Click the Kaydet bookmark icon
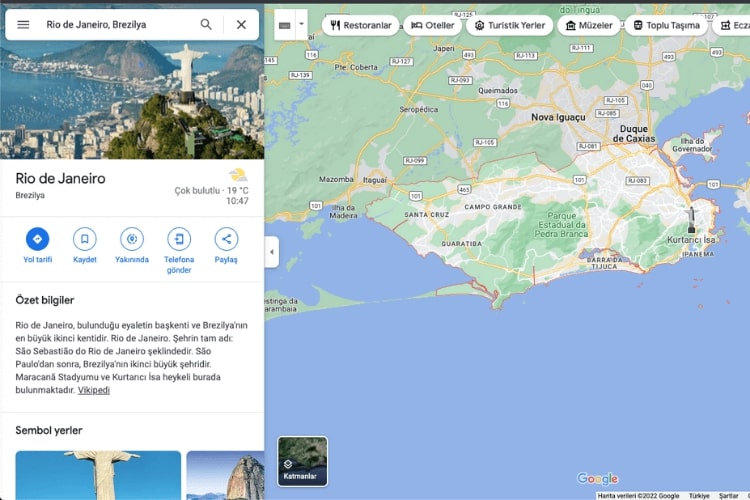Image resolution: width=750 pixels, height=500 pixels. coord(85,239)
